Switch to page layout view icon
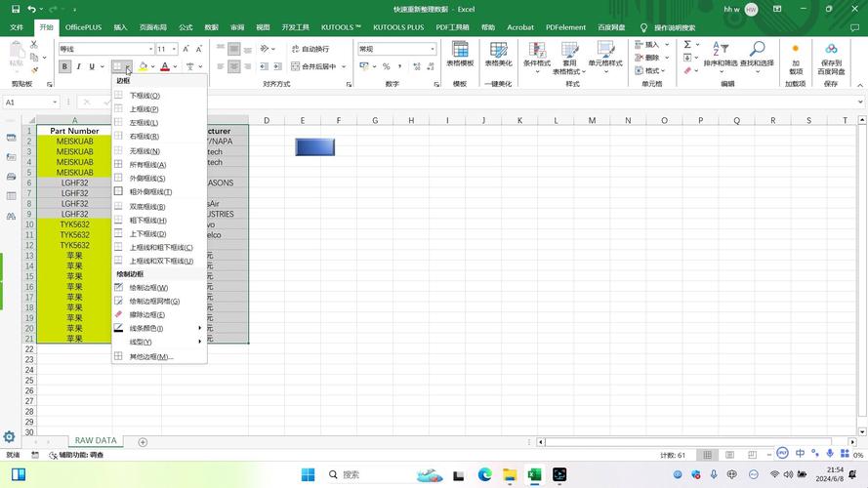This screenshot has height=488, width=868. pyautogui.click(x=729, y=455)
